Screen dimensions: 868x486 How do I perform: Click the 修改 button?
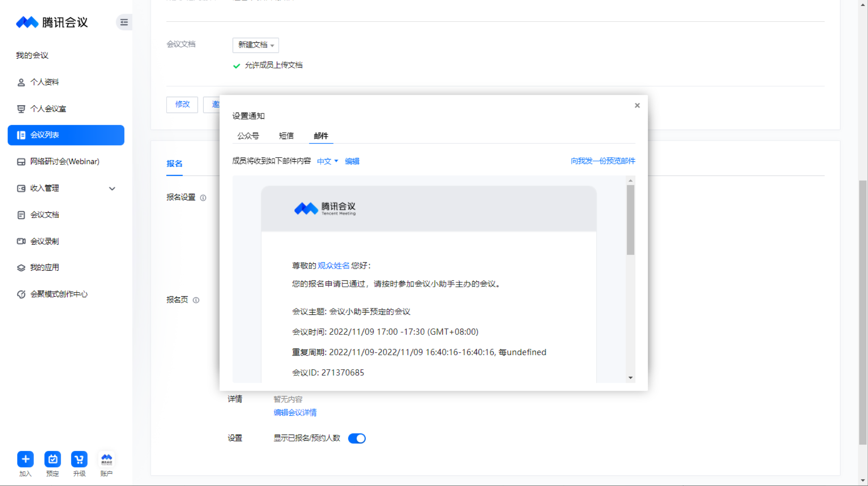click(182, 104)
